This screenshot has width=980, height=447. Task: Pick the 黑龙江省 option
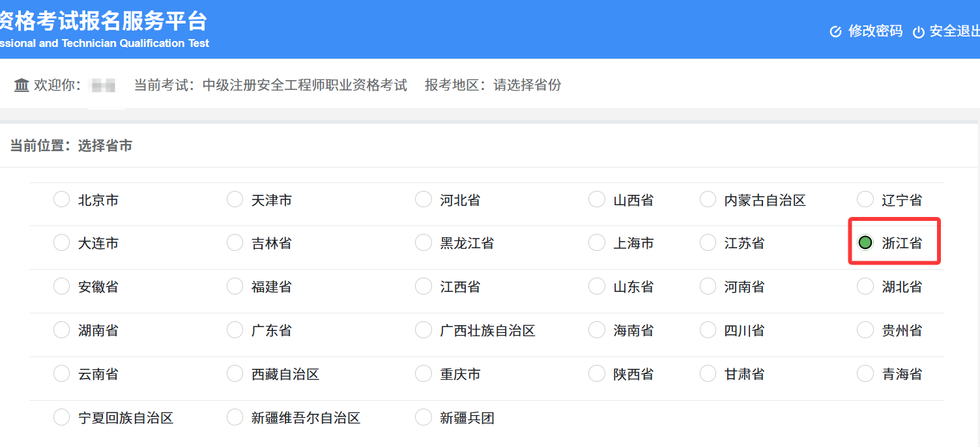(x=423, y=242)
